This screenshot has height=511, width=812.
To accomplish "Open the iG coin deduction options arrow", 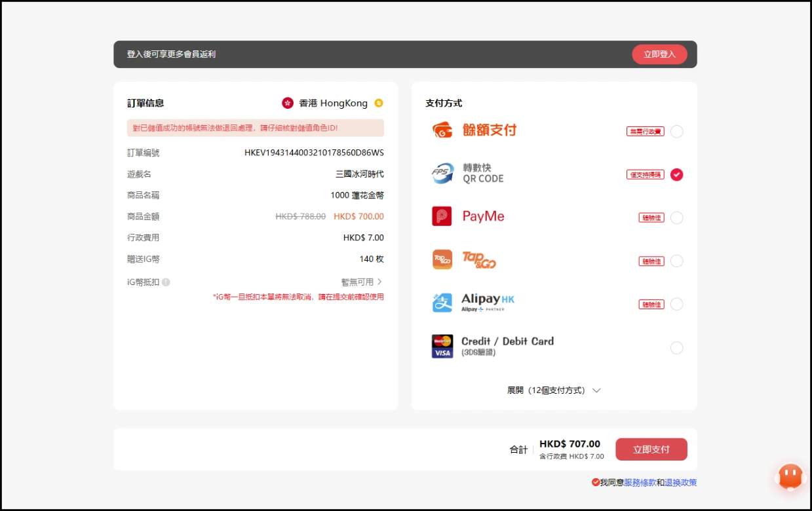I will click(379, 282).
